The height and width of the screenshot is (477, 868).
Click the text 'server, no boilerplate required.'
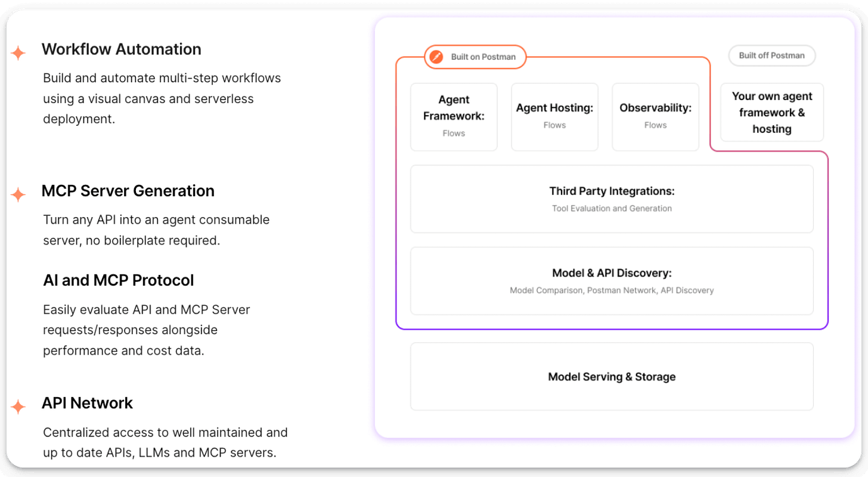[132, 240]
